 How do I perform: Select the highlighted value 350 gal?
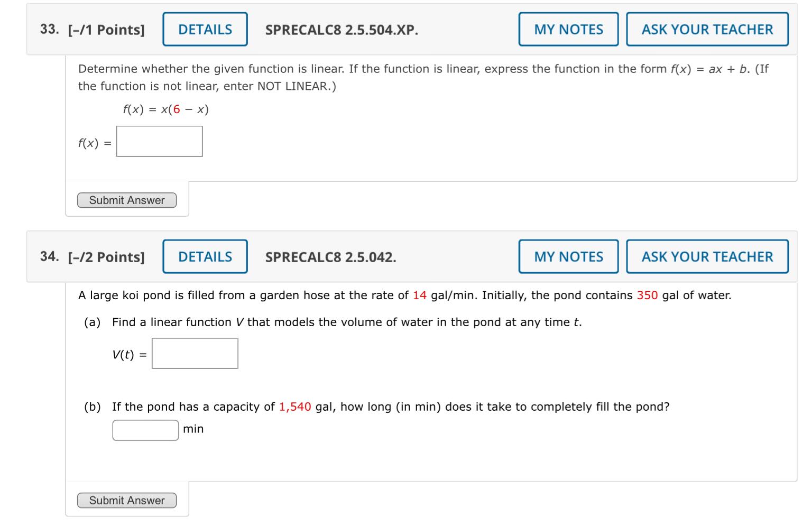point(647,295)
